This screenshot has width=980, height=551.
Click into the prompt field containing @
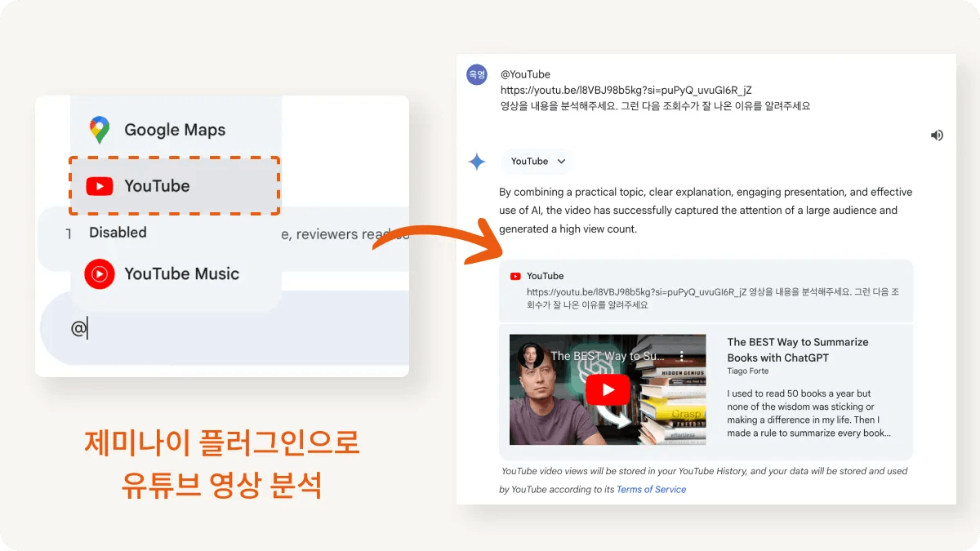(x=225, y=329)
